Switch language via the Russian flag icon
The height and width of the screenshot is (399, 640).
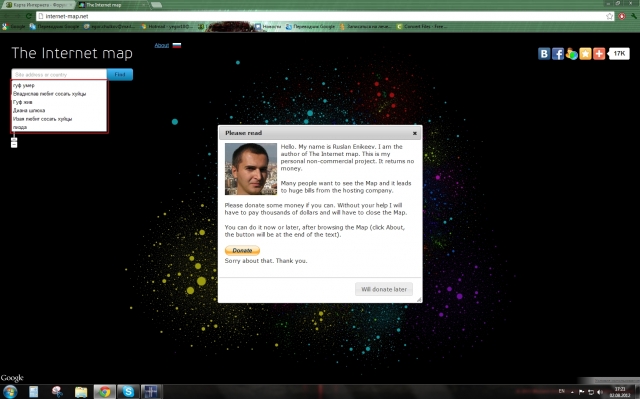[177, 45]
